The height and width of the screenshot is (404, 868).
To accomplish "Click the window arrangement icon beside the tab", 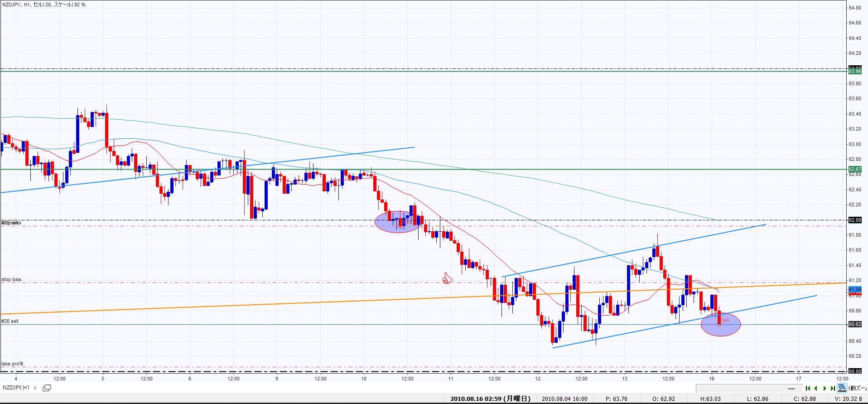I will [47, 388].
